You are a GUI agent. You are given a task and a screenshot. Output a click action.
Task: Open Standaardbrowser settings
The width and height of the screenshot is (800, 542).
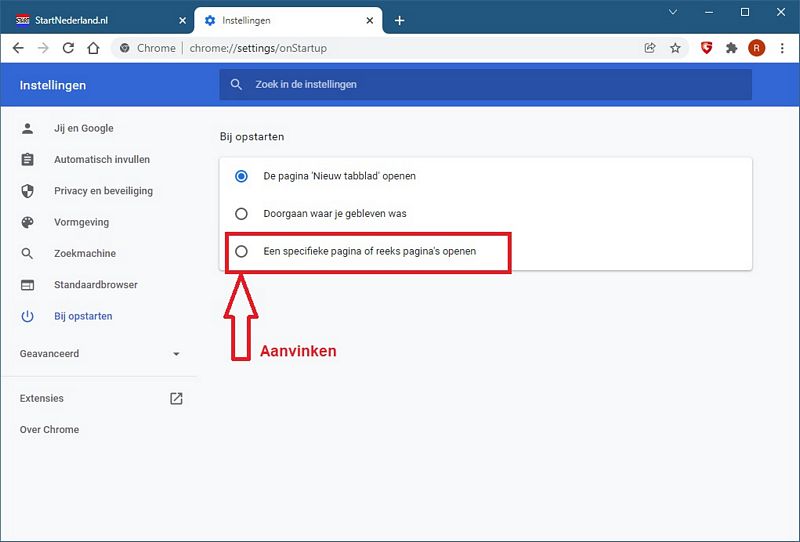pyautogui.click(x=96, y=285)
